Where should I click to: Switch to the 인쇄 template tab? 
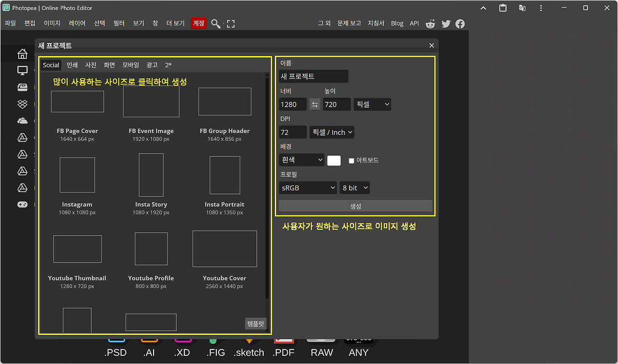tap(72, 65)
